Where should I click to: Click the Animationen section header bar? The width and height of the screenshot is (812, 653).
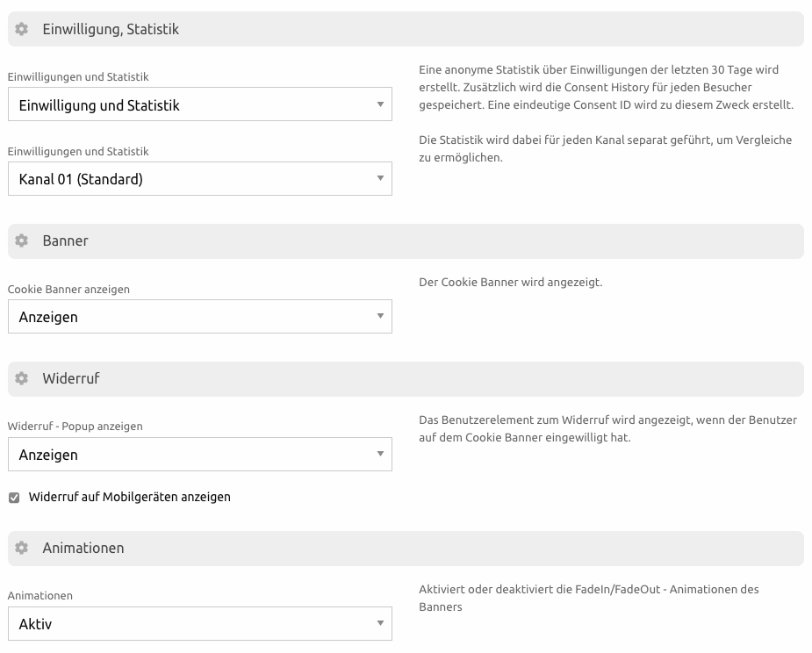point(406,549)
